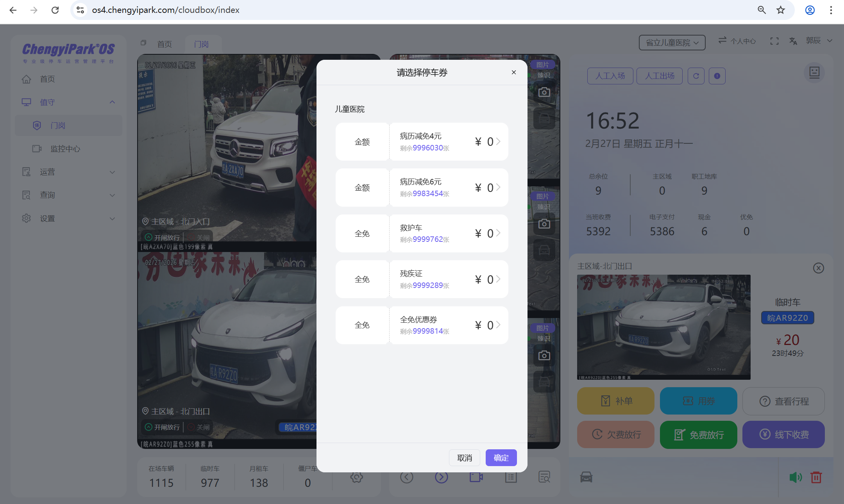This screenshot has height=504, width=844.
Task: Click the video recording icon in bottom toolbar
Action: click(476, 477)
